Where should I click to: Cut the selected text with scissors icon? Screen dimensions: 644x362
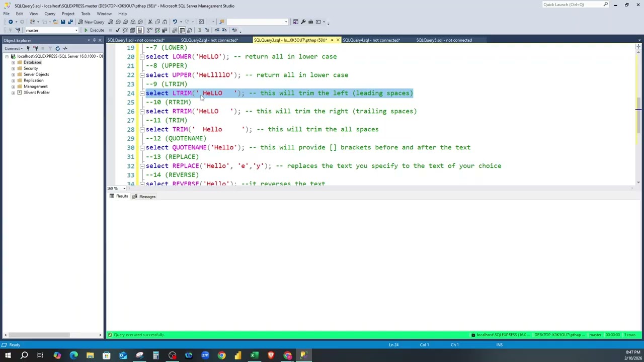150,22
